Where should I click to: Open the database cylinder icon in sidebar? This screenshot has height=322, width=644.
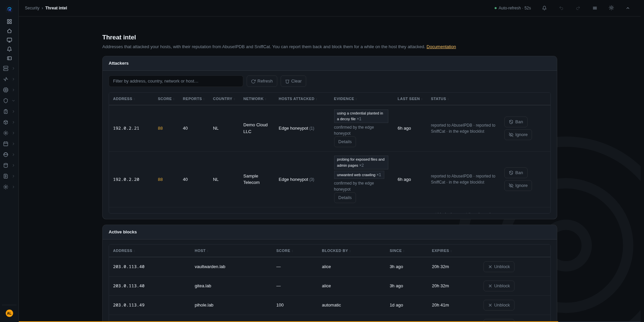tap(6, 165)
